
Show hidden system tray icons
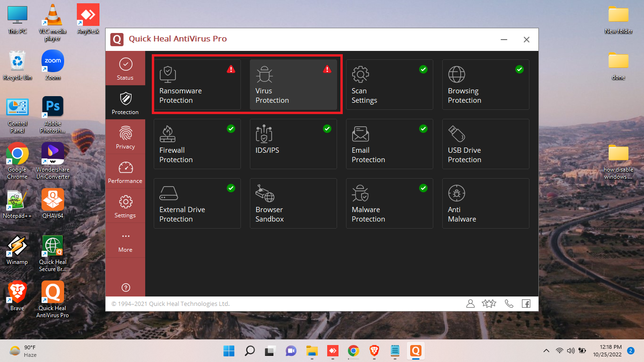546,351
